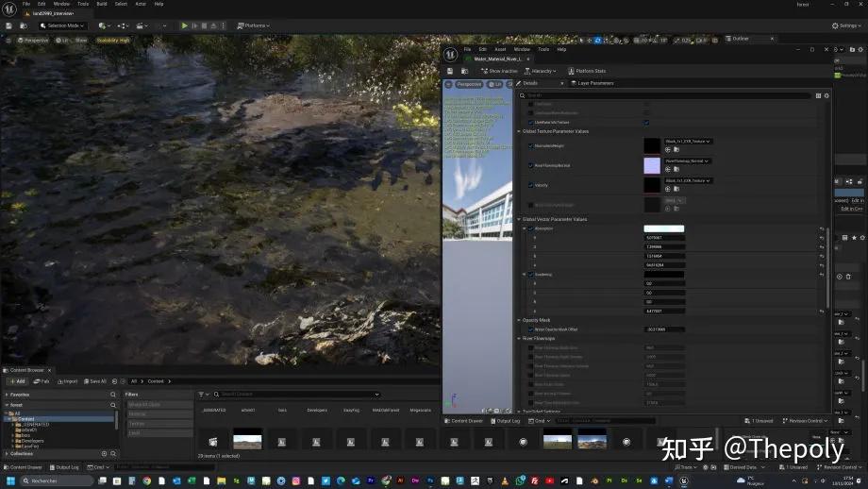Click the Add button in Content Browser
This screenshot has width=868, height=489.
18,381
